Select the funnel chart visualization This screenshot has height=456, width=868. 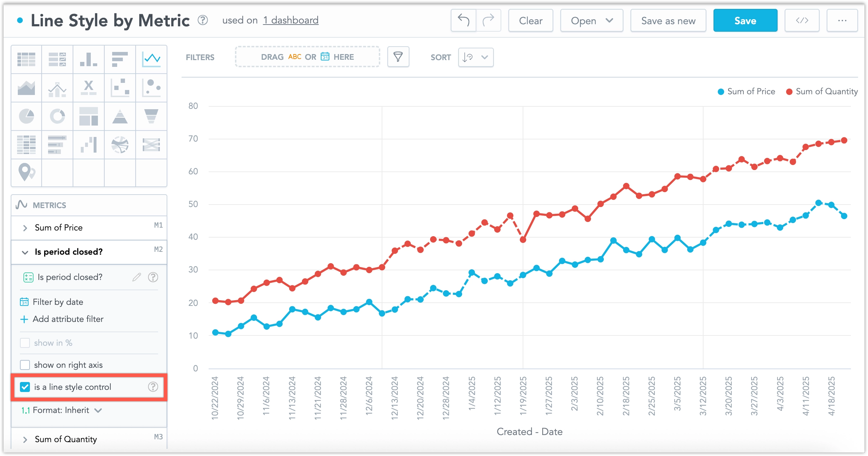tap(151, 116)
